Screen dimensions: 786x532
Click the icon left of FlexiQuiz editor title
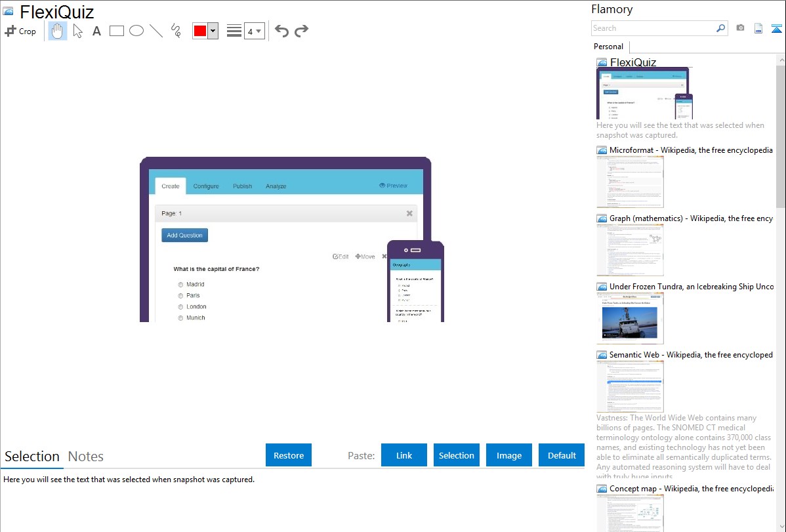pyautogui.click(x=8, y=11)
